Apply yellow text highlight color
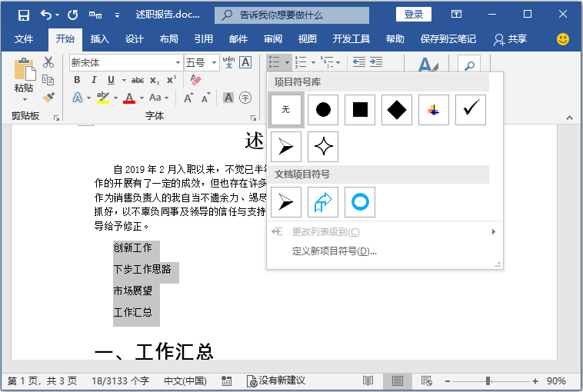This screenshot has width=583, height=392. point(102,98)
